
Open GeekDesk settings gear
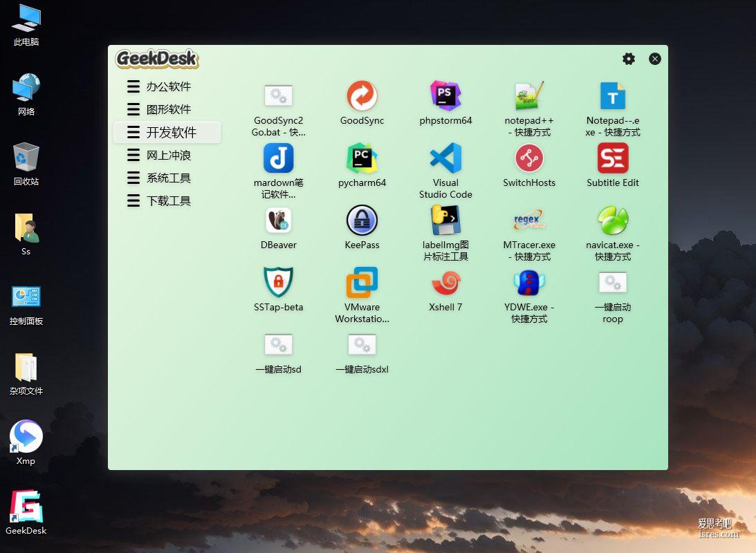pos(629,59)
